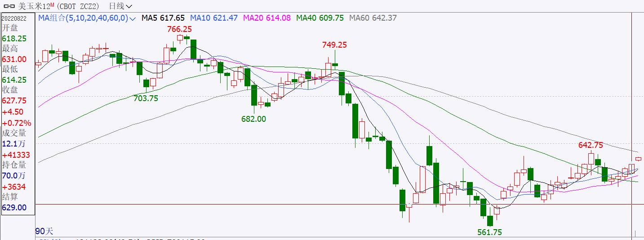This screenshot has width=644, height=240.
Task: Click the open interest change +3634
Action: point(14,187)
